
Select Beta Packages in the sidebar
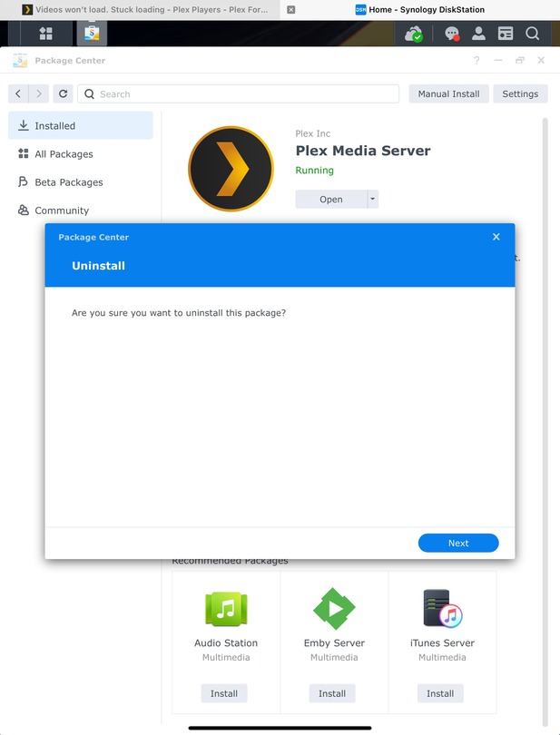[81, 181]
